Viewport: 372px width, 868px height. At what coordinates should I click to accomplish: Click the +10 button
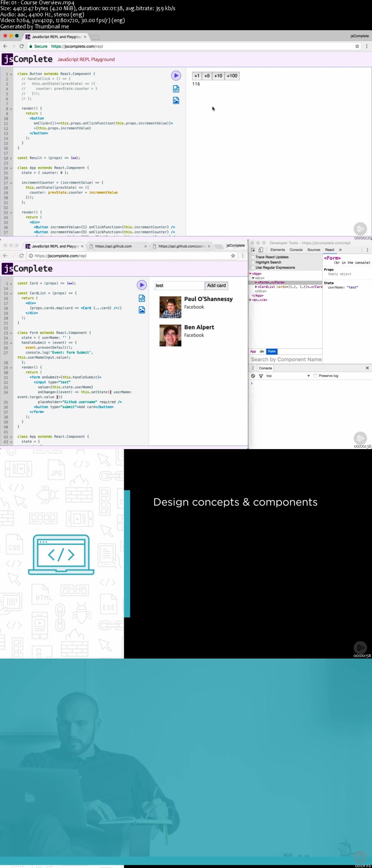[218, 76]
